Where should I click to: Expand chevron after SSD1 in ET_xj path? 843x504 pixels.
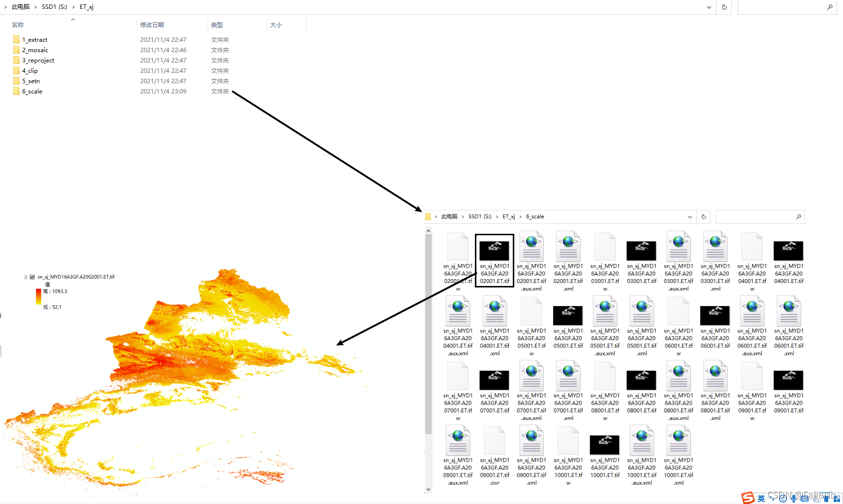pos(73,7)
